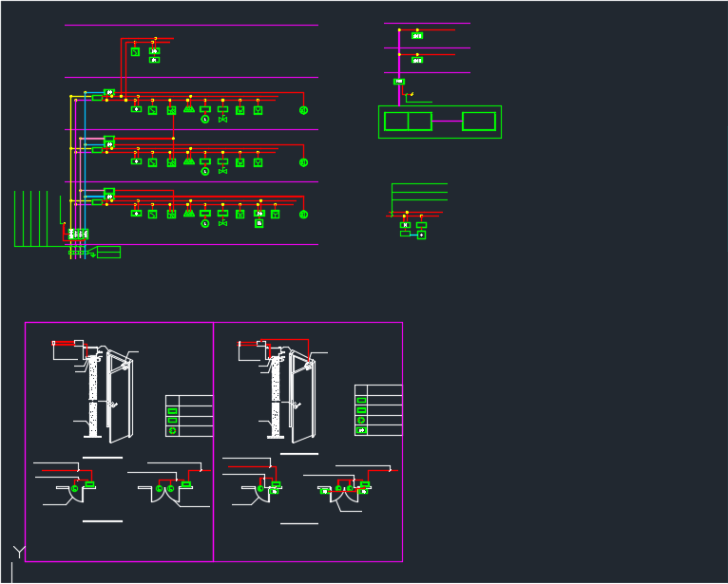Select the right inner box of the green cabinet

(479, 122)
